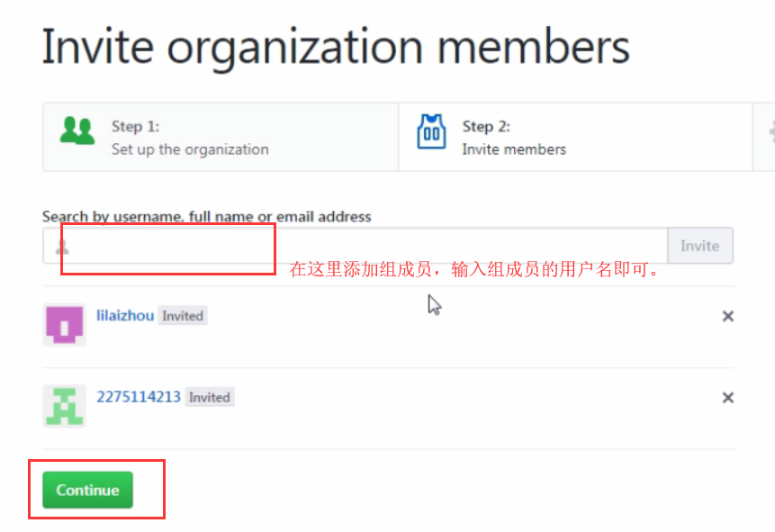Click the green Continue button

tap(87, 490)
